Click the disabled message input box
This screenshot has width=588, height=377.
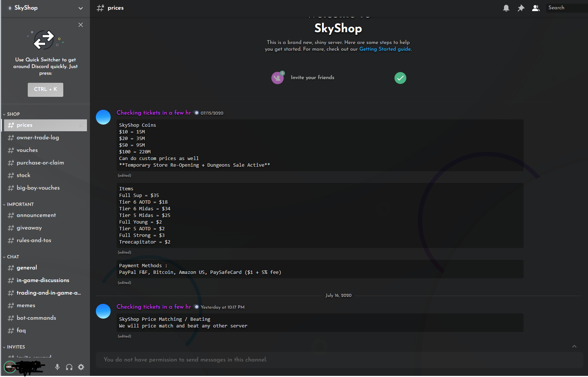(339, 360)
